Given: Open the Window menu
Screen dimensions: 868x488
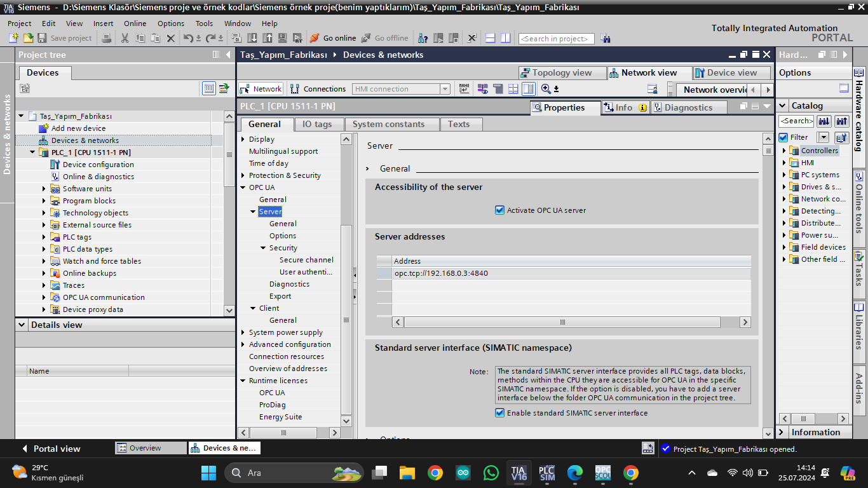Looking at the screenshot, I should 238,24.
